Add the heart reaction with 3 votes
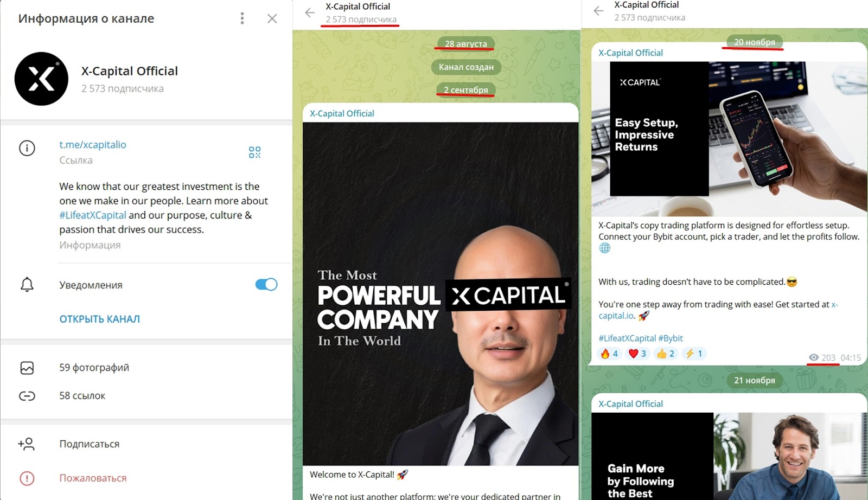This screenshot has width=868, height=500. coord(637,354)
